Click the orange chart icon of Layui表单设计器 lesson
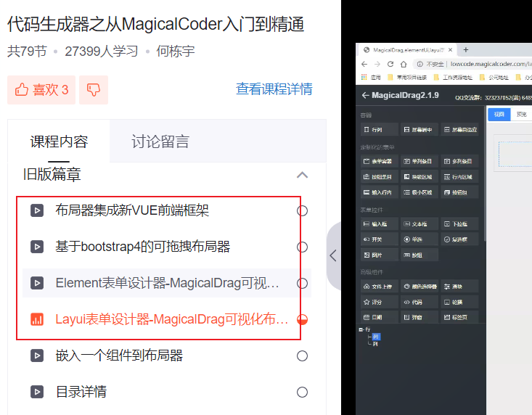Viewport: 532px width, 415px height. pyautogui.click(x=37, y=319)
